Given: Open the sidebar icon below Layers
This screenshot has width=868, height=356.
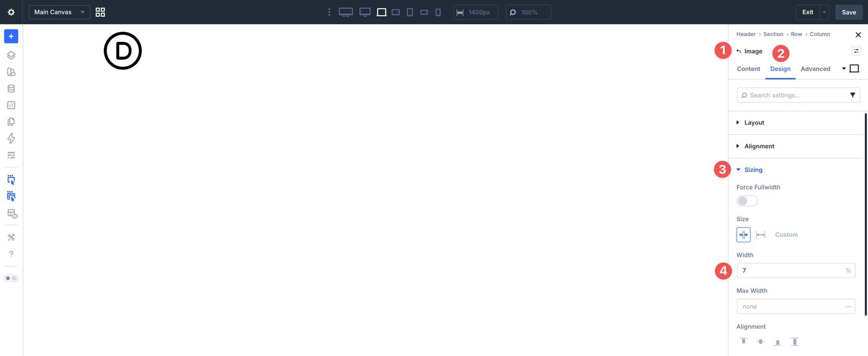Looking at the screenshot, I should coord(11,72).
